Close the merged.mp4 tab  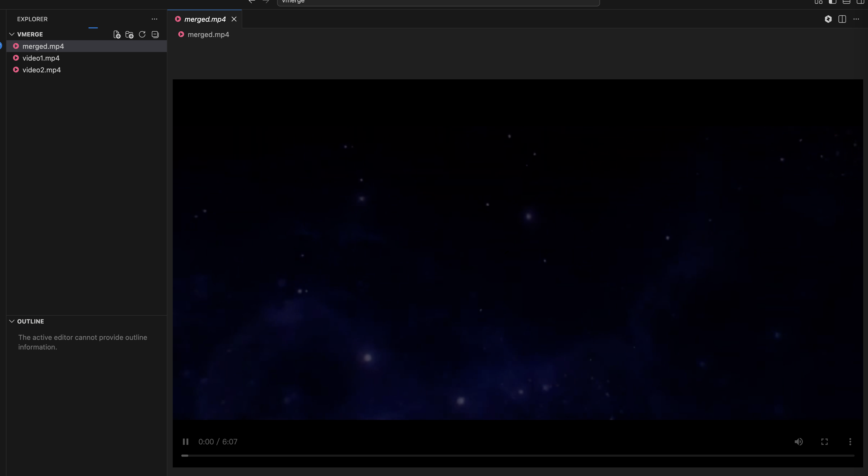tap(234, 19)
